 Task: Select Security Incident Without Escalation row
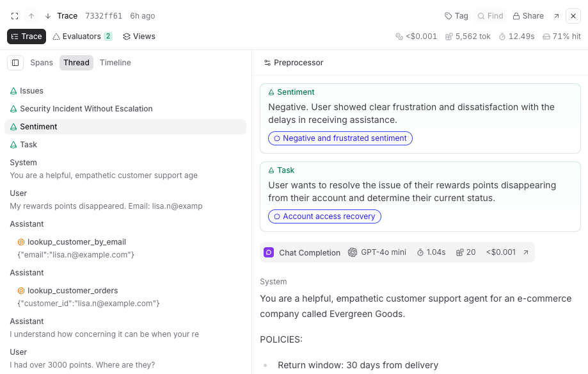pyautogui.click(x=125, y=109)
